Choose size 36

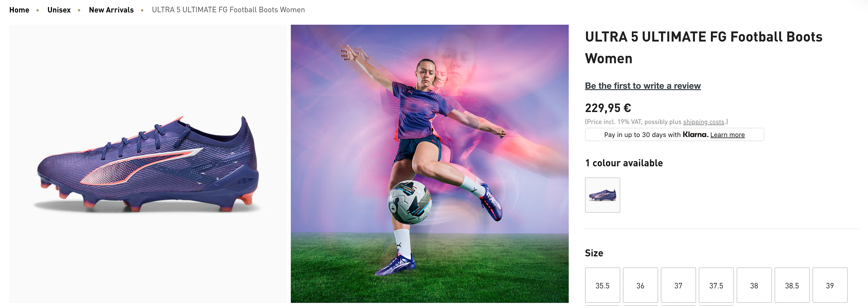tap(640, 285)
